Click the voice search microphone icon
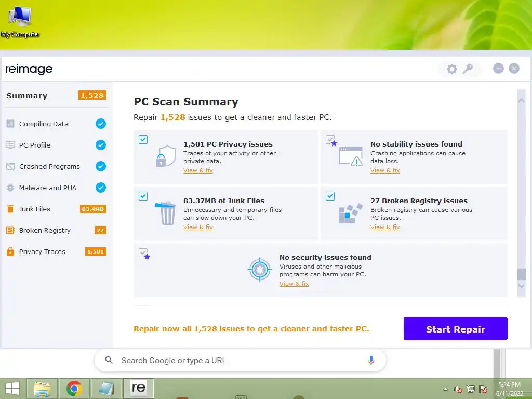532x399 pixels. pos(371,361)
